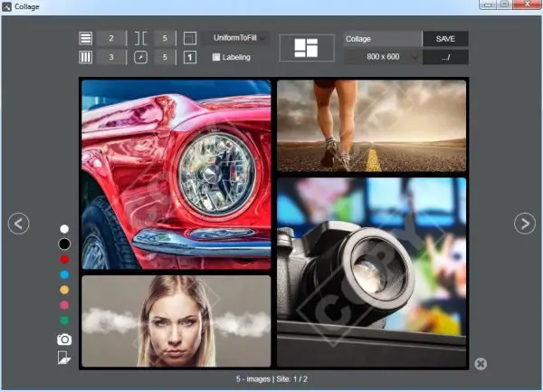This screenshot has width=543, height=392.
Task: Pick the blue background color swatch
Action: point(64,274)
